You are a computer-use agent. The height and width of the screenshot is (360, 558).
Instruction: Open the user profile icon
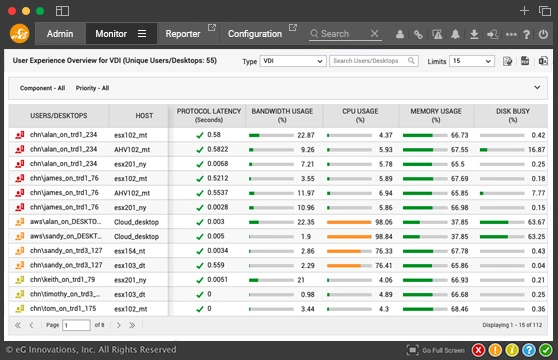(x=400, y=34)
